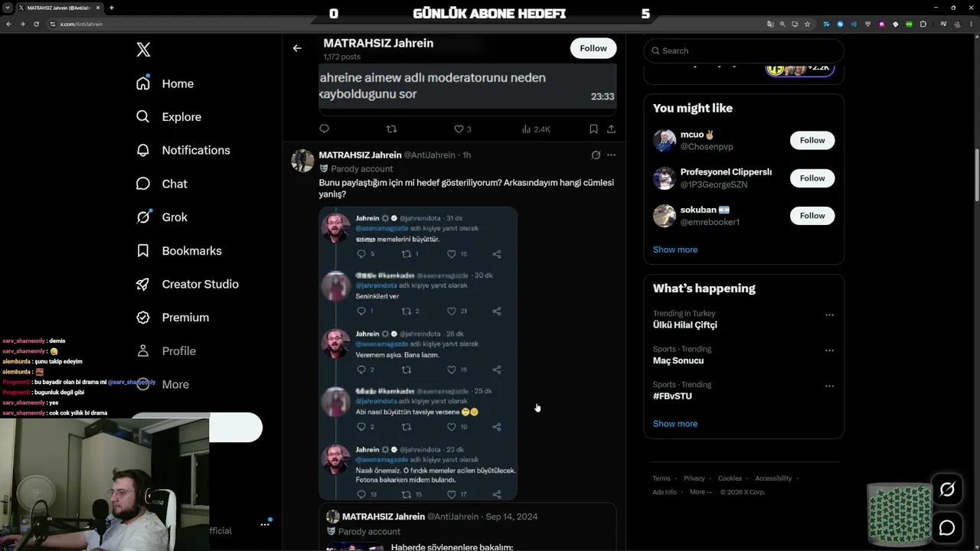Repost the post with 2.4K views
This screenshot has width=980, height=551.
pyautogui.click(x=392, y=129)
